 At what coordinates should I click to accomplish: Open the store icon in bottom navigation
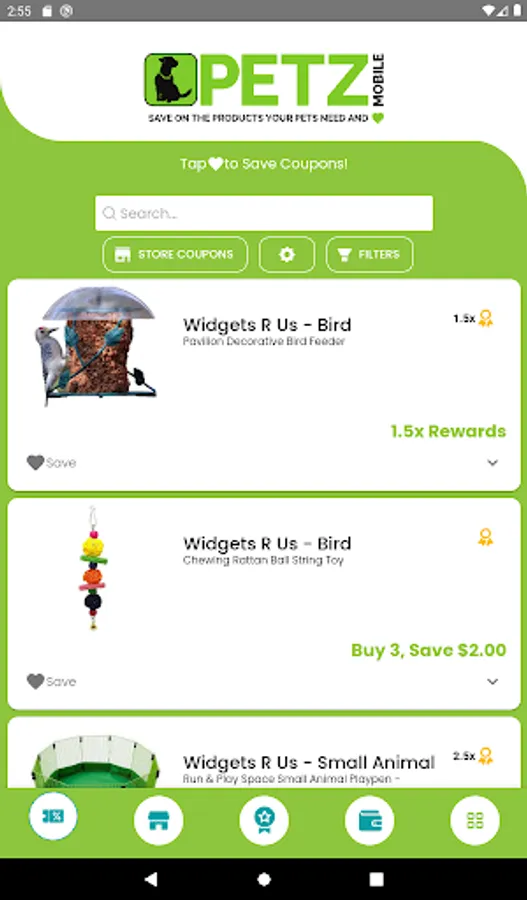coord(158,820)
